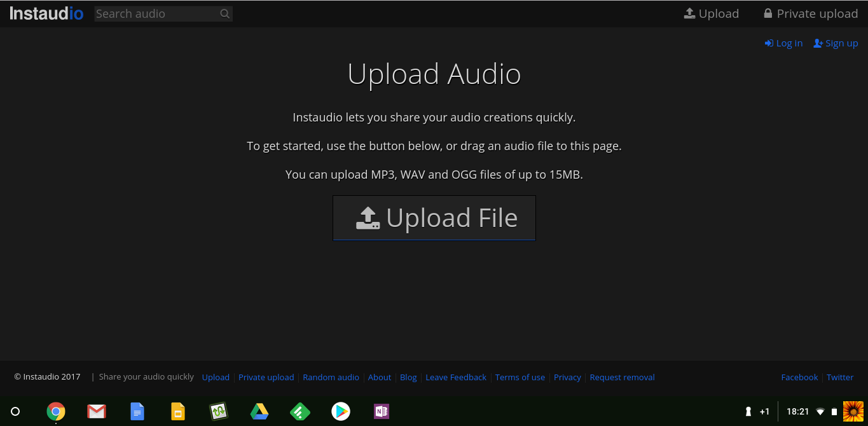Viewport: 868px width, 426px height.
Task: Launch Chrome from the shelf
Action: point(56,411)
